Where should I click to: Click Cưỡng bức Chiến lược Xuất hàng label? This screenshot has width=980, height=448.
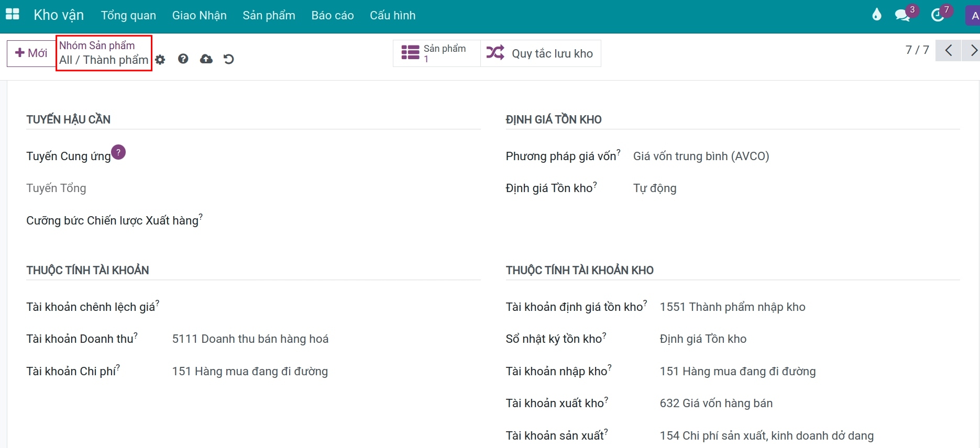[x=113, y=221]
